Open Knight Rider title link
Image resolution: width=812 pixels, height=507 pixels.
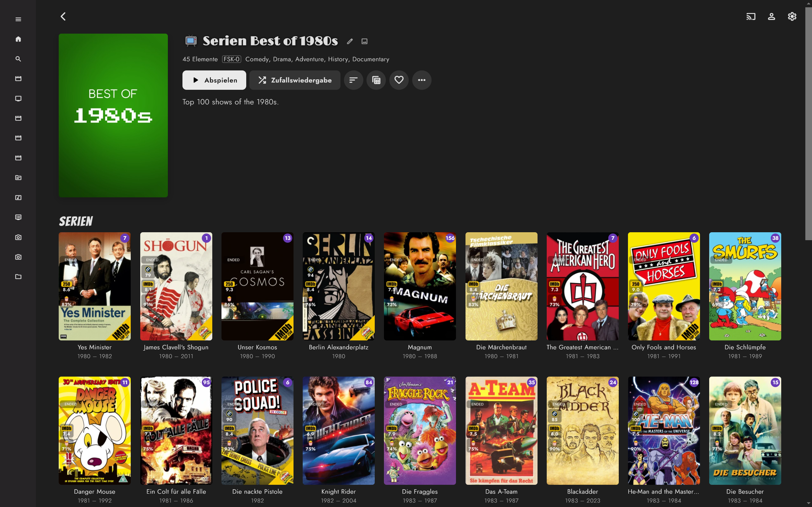click(x=338, y=491)
